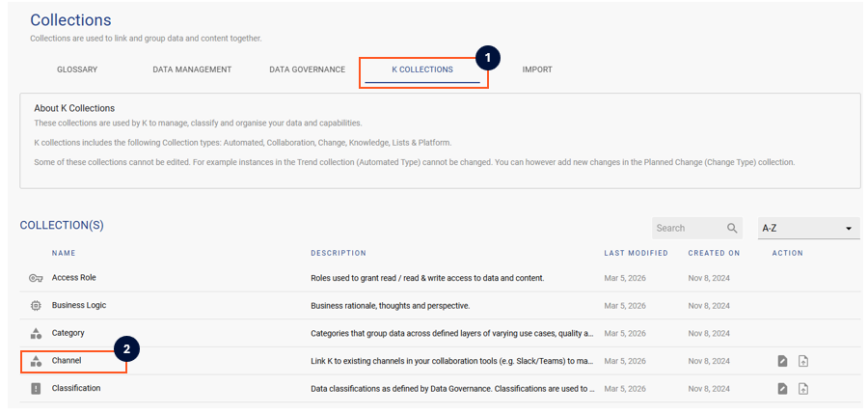The height and width of the screenshot is (414, 868).
Task: Click into the collections Search field
Action: tap(685, 229)
